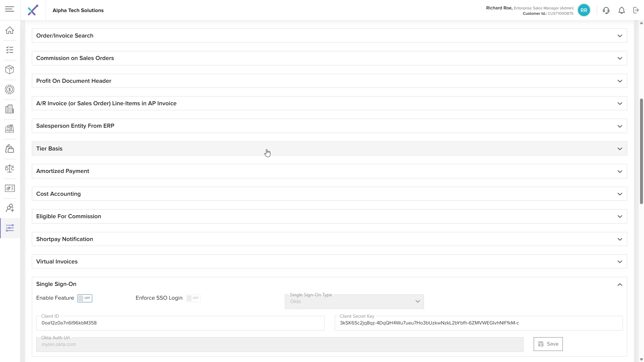
Task: Click the RR user avatar
Action: (x=584, y=10)
